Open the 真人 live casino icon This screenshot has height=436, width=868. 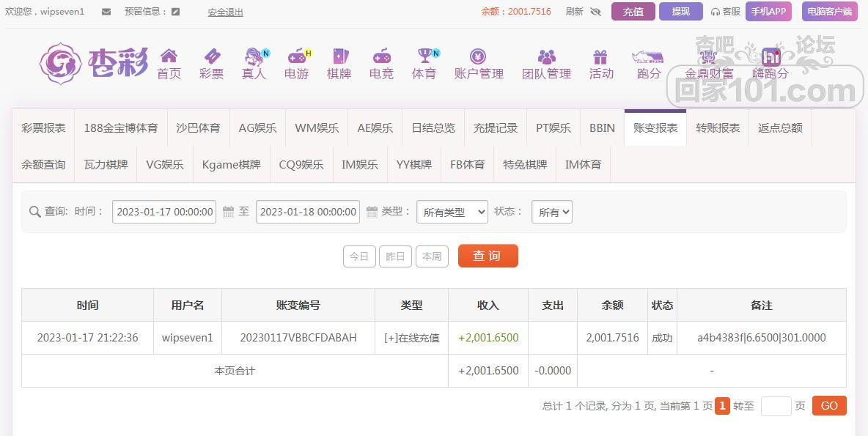coord(254,56)
